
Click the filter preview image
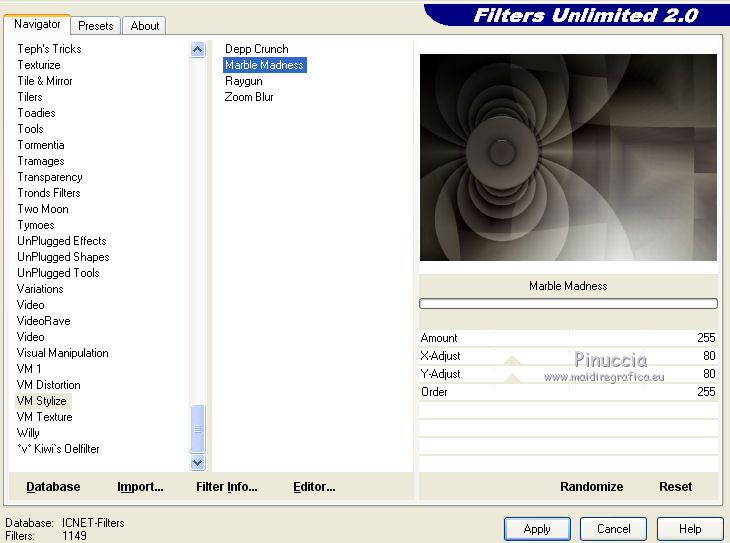[x=568, y=157]
